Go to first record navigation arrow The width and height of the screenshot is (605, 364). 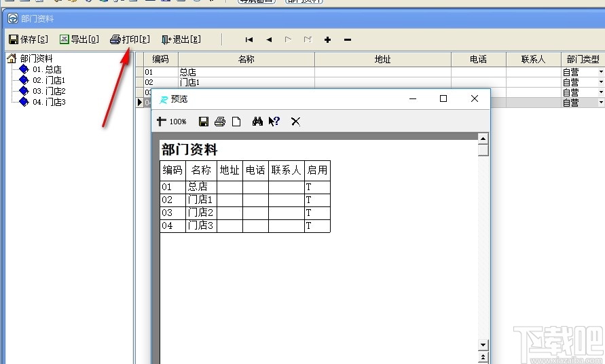[249, 39]
